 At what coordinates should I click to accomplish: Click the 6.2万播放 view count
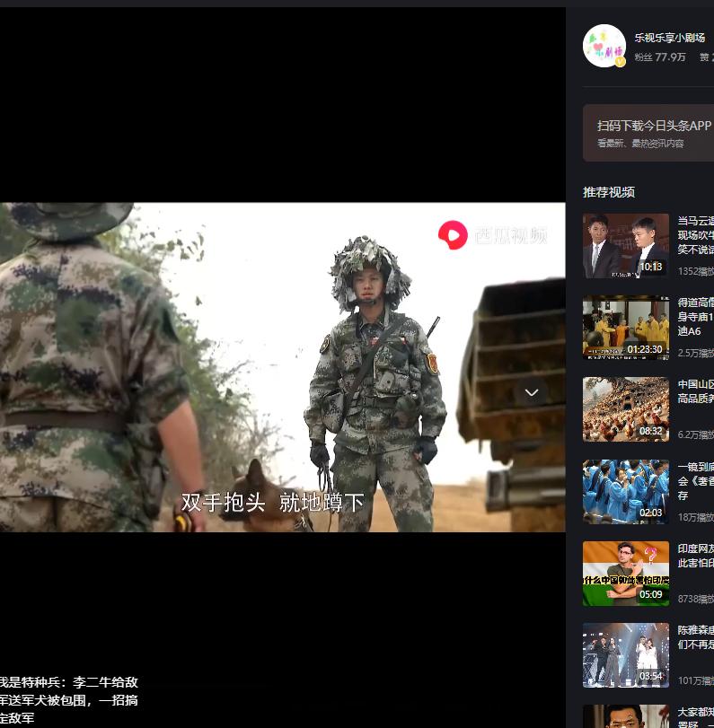695,434
